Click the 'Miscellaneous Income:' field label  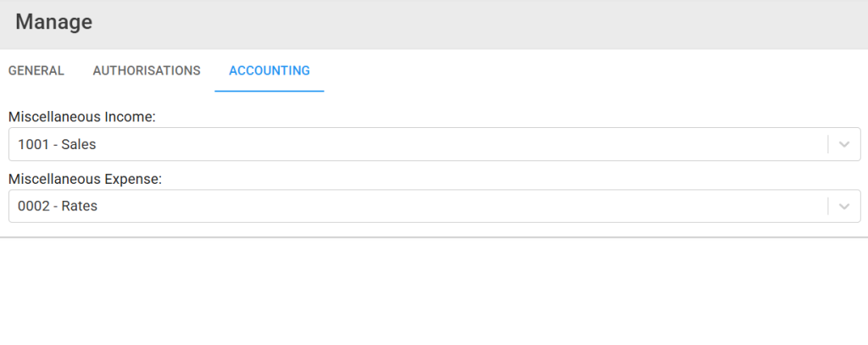(x=82, y=117)
